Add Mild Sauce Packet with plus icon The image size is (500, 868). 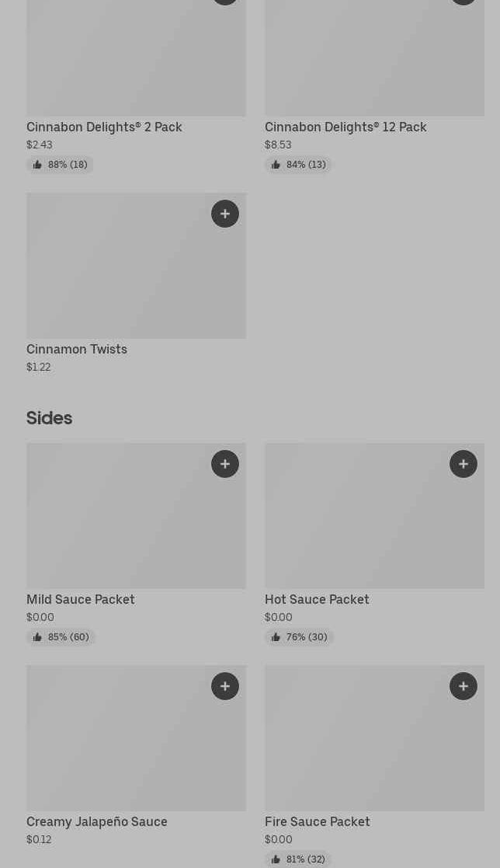(225, 464)
